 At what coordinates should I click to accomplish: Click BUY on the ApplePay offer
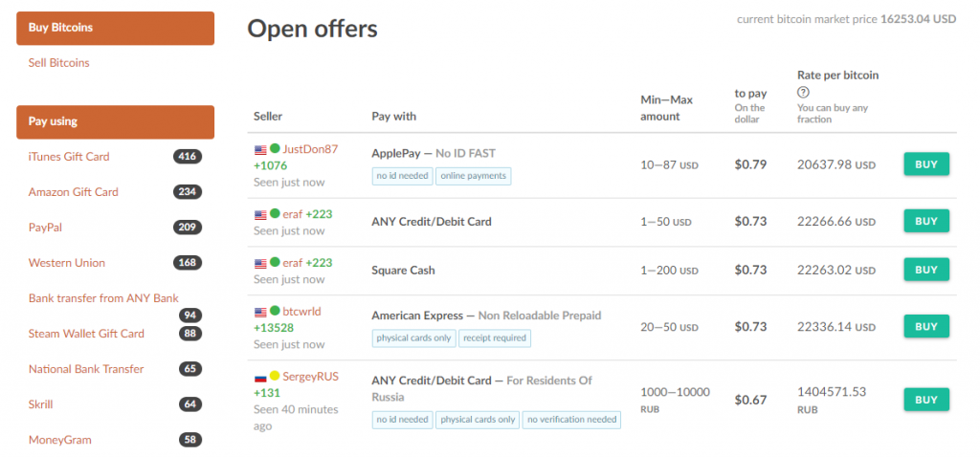click(926, 164)
